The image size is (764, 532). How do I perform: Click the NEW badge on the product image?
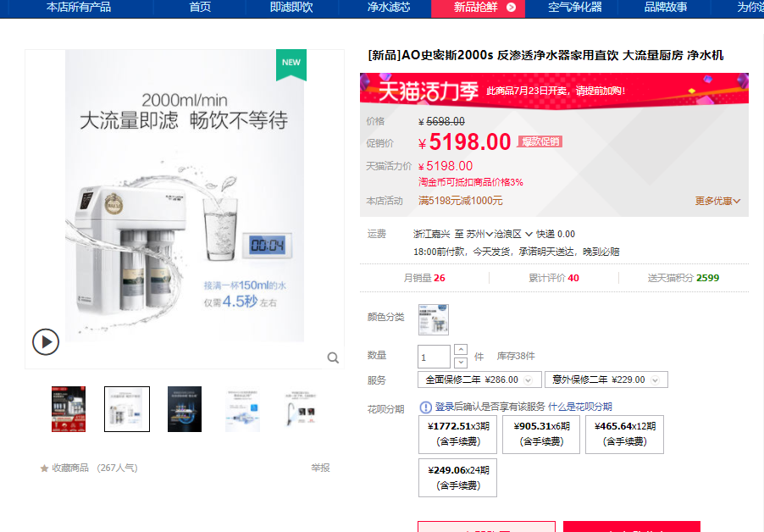[291, 64]
